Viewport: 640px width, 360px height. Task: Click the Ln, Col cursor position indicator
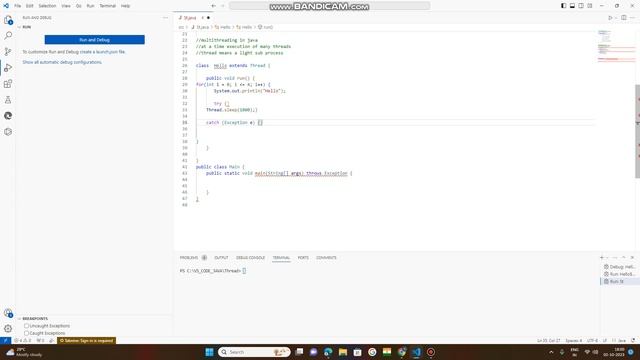549,340
